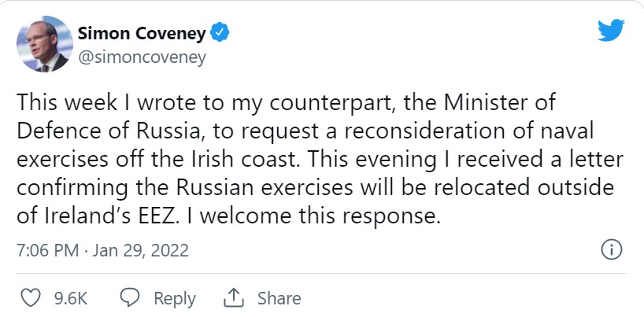
Task: Click the phrase "Minister of Defence of Russia"
Action: pos(287,116)
